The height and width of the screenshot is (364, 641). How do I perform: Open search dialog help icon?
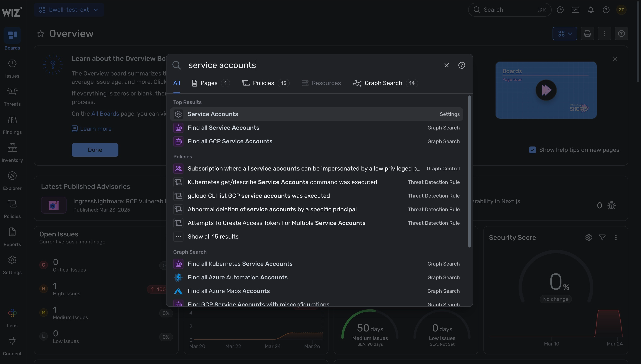[462, 65]
